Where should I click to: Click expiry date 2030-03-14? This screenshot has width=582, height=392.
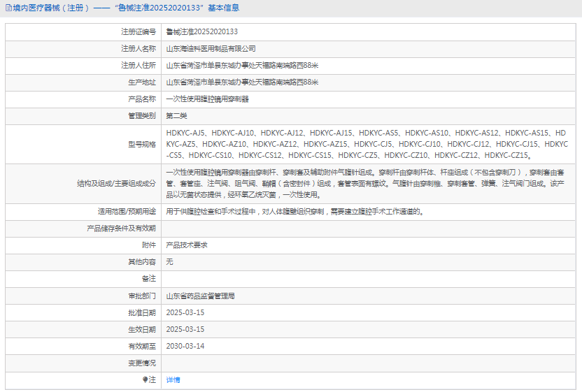[185, 346]
